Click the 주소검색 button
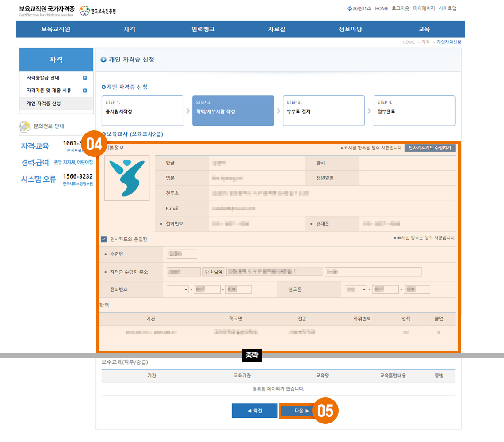Screen dimensions: 504x442 (x=214, y=272)
